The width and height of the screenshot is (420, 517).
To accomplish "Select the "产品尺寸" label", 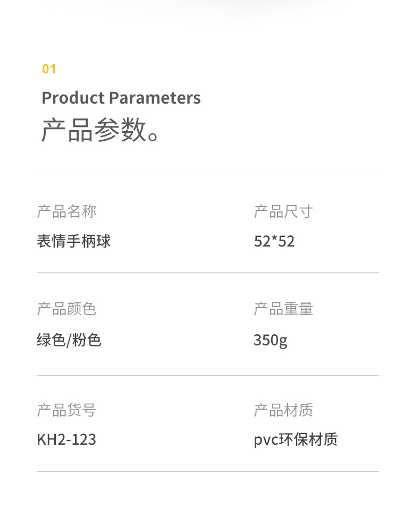I will (x=283, y=211).
